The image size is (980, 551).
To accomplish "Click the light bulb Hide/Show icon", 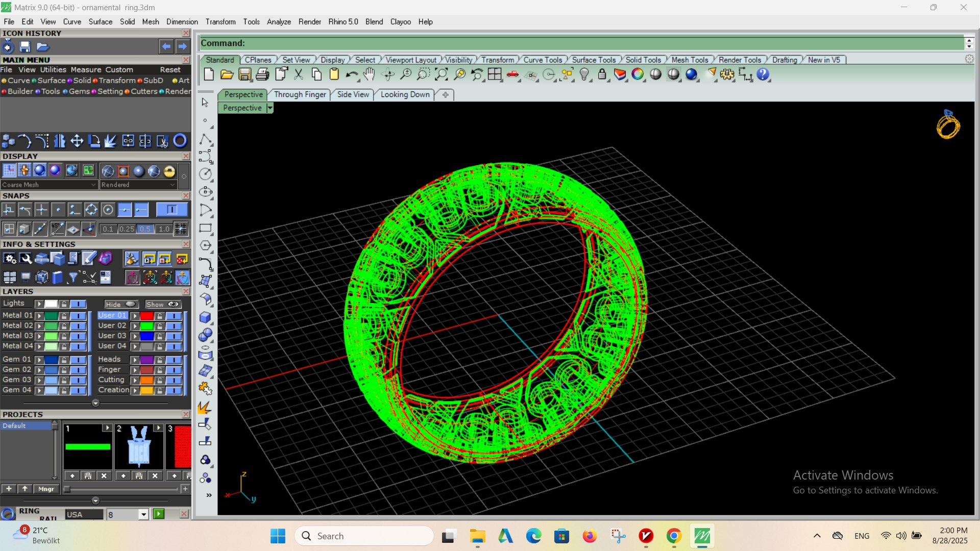I will pyautogui.click(x=584, y=74).
